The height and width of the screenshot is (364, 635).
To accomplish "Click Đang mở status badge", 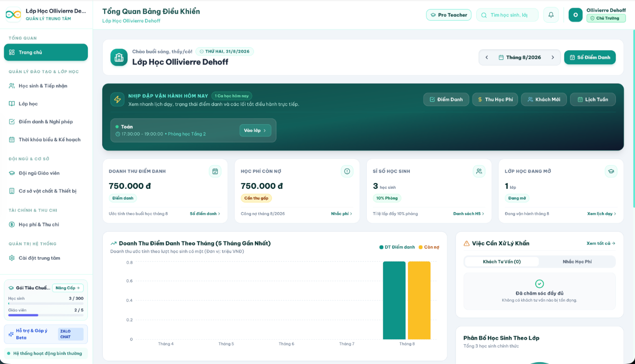I will coord(517,198).
